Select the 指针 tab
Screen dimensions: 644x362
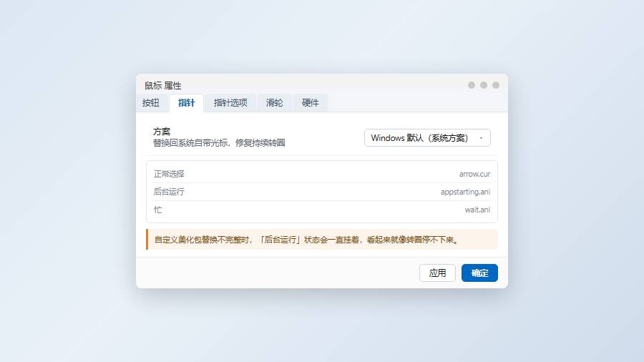(x=186, y=102)
